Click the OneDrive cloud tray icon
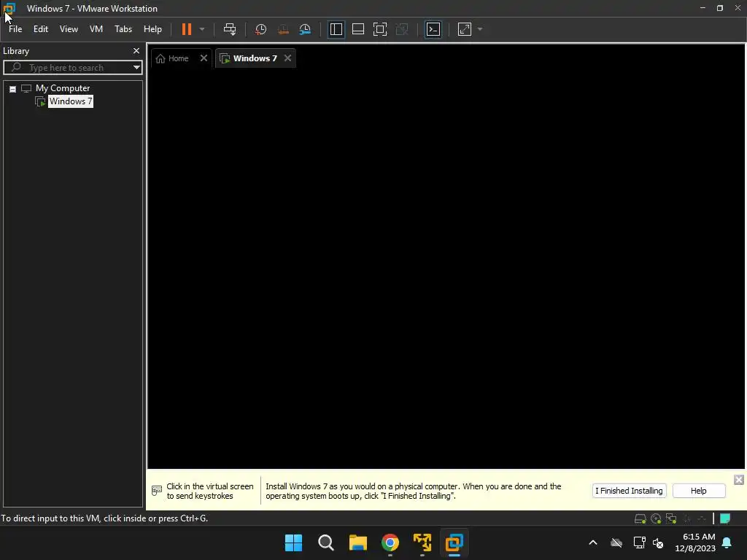Screen dimensions: 747x560 (616, 542)
